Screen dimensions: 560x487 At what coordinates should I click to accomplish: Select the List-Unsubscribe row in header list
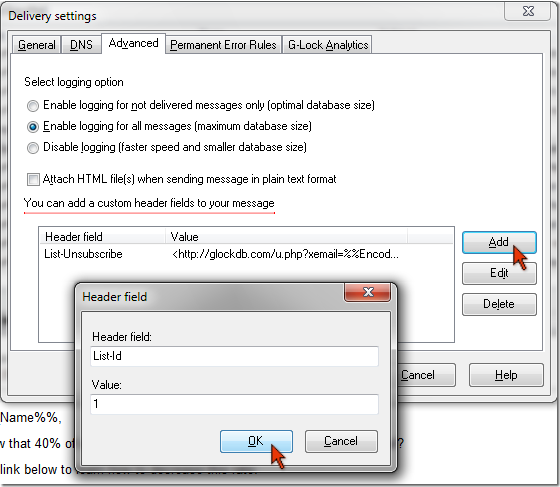pyautogui.click(x=246, y=254)
